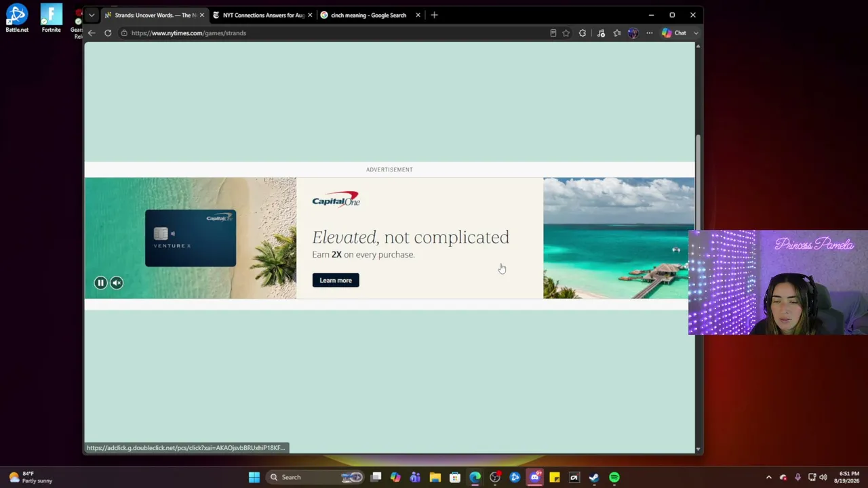This screenshot has height=488, width=868.
Task: Open Discord from the taskbar
Action: click(x=535, y=477)
